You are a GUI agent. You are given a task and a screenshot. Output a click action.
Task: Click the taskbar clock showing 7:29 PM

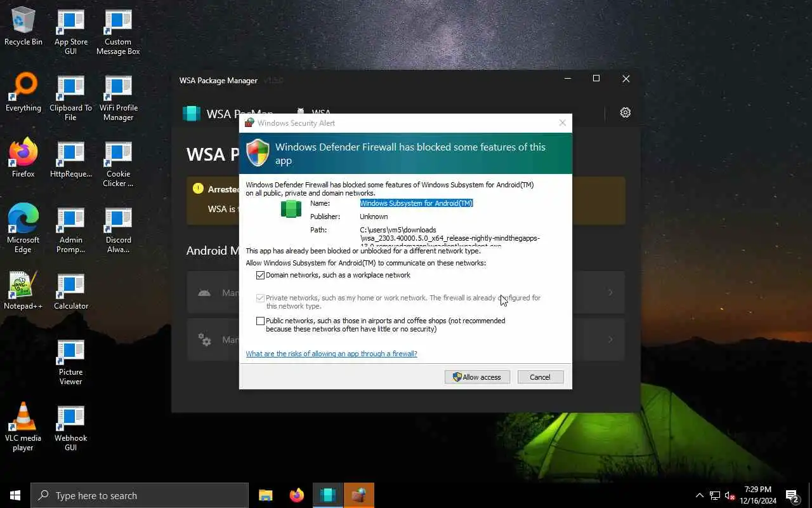(x=758, y=495)
